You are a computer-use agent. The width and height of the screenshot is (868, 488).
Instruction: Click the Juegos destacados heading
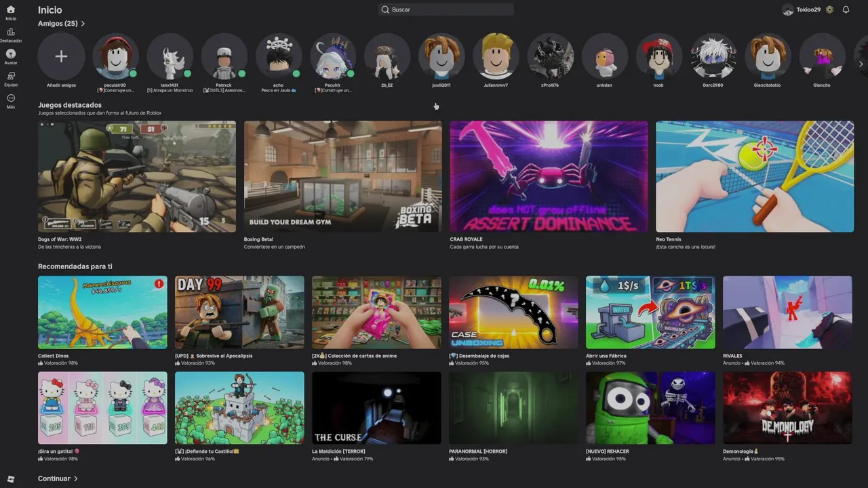[x=70, y=105]
